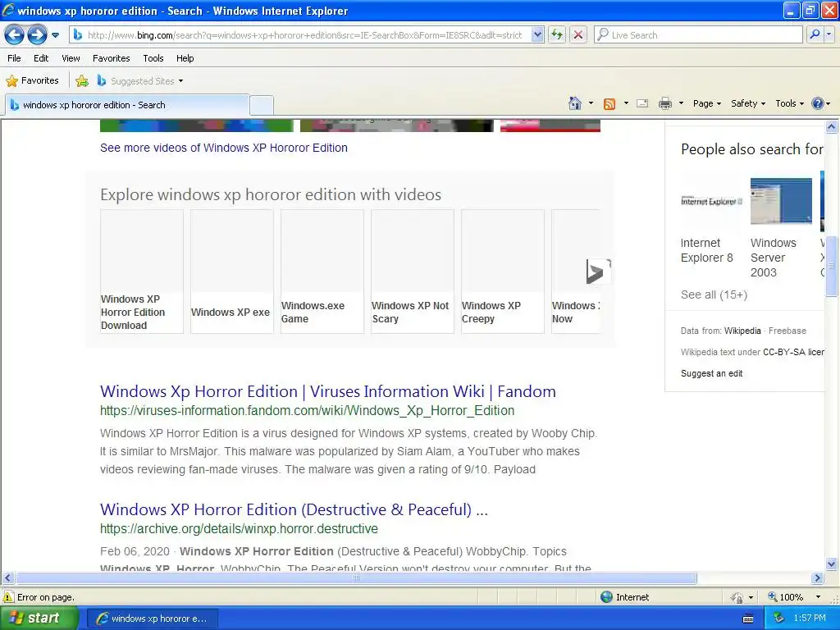This screenshot has width=840, height=630.
Task: Click the archive.org winxp.horror.destructive URL
Action: [239, 529]
